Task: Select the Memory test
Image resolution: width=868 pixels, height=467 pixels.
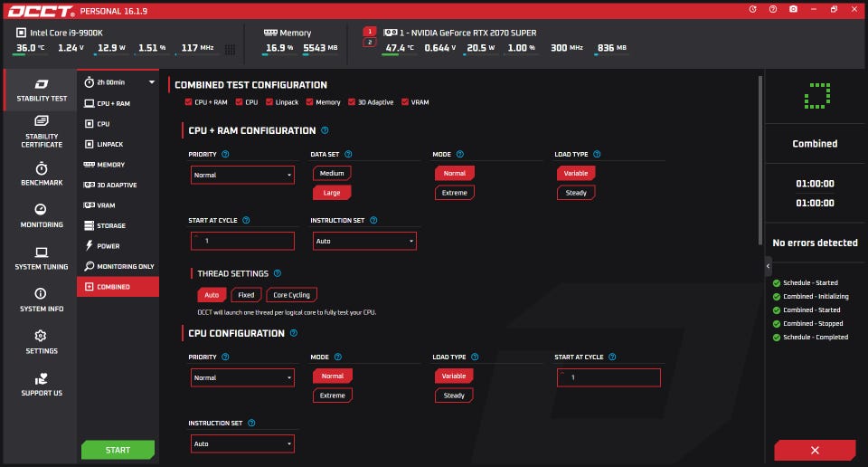Action: [x=118, y=165]
